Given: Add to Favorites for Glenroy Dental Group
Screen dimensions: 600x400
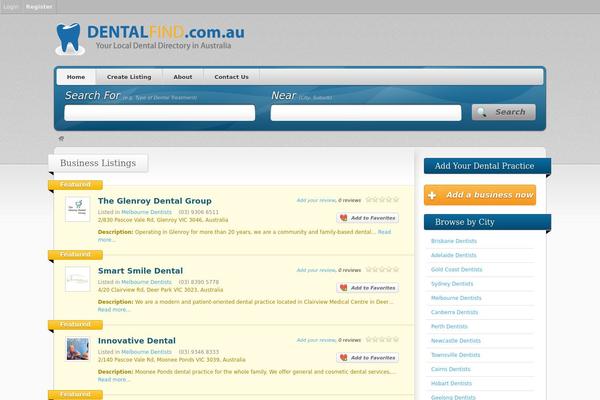Looking at the screenshot, I should (x=368, y=218).
